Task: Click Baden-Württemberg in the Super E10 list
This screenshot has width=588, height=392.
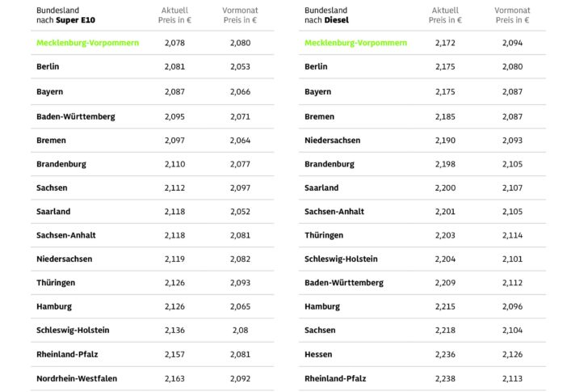Action: pyautogui.click(x=76, y=116)
